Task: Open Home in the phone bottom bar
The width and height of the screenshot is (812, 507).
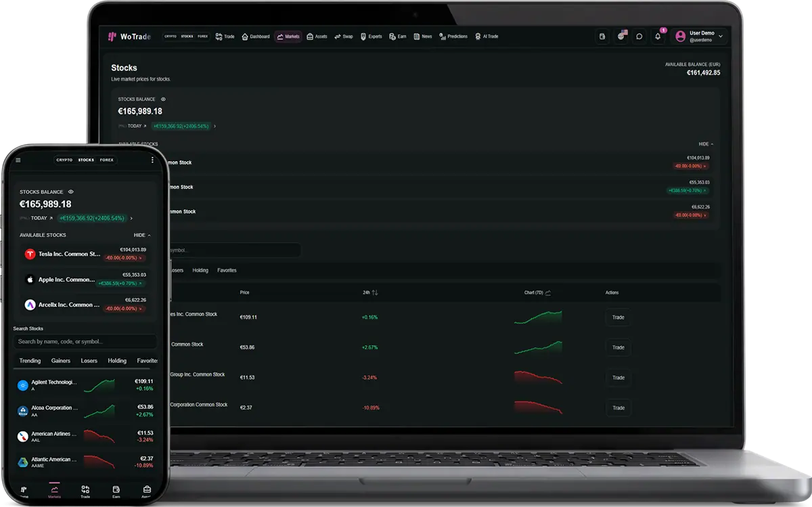Action: pyautogui.click(x=24, y=491)
